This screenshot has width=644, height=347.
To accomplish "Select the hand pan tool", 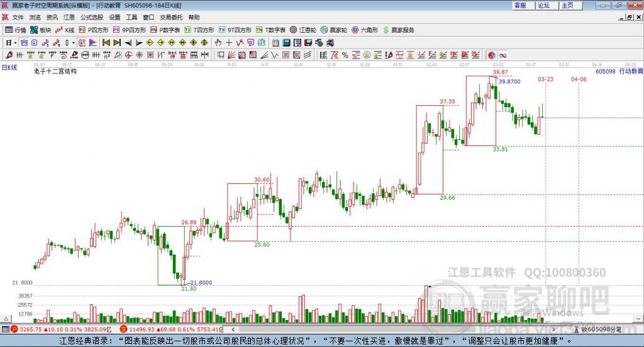I will [x=218, y=43].
